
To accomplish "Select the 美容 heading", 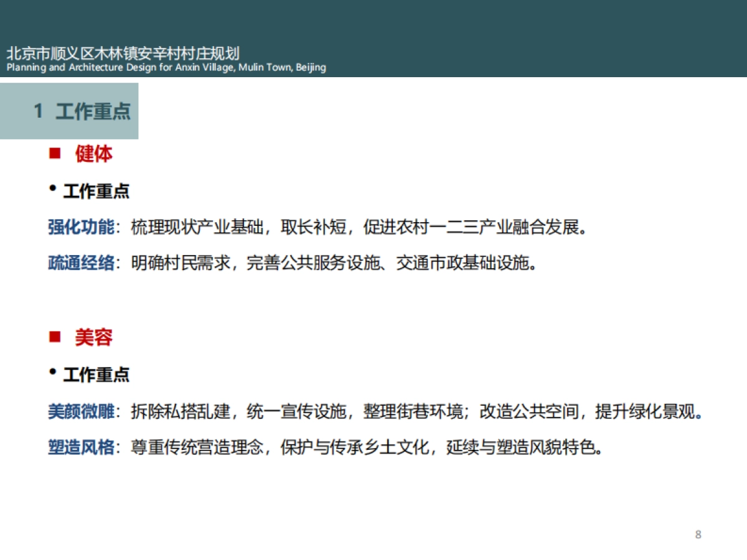I will (x=93, y=338).
